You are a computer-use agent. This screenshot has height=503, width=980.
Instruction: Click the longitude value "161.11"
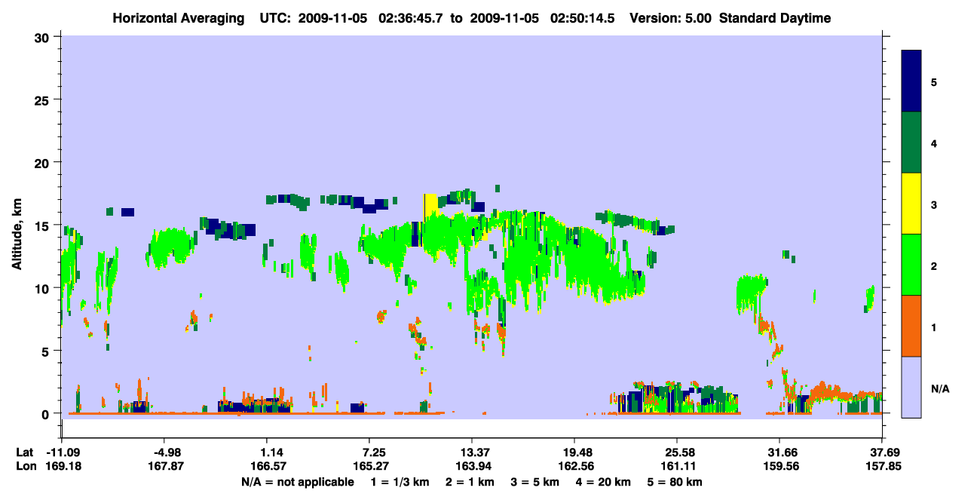click(x=678, y=466)
